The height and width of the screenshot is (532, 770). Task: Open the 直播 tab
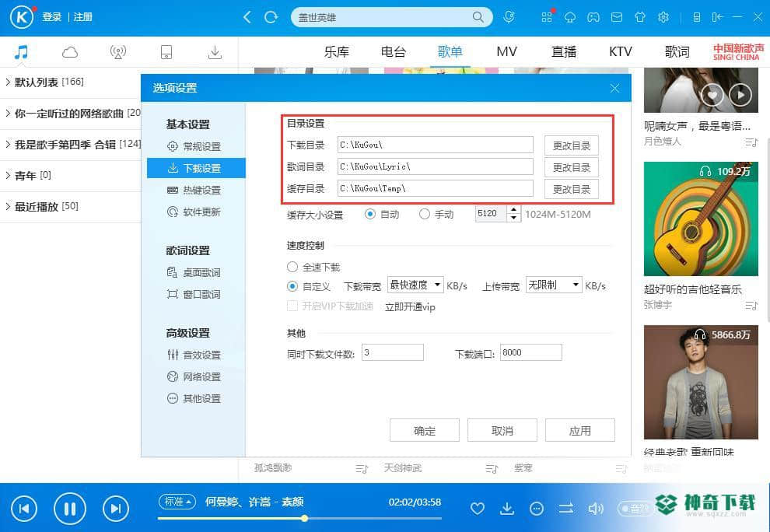(x=564, y=51)
